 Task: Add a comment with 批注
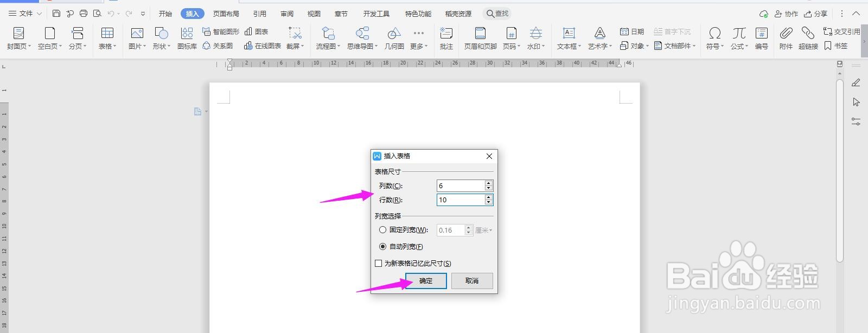(x=446, y=39)
